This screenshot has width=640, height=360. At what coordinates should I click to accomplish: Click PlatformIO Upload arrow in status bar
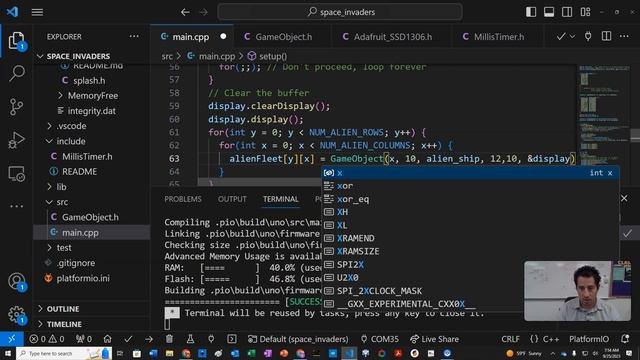(x=149, y=339)
